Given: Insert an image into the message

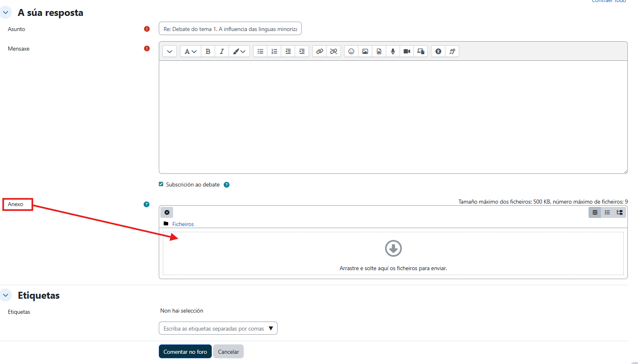Looking at the screenshot, I should (x=365, y=51).
